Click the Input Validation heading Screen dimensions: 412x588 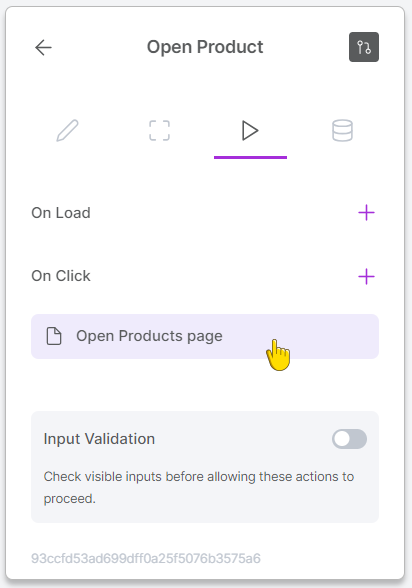pyautogui.click(x=99, y=439)
